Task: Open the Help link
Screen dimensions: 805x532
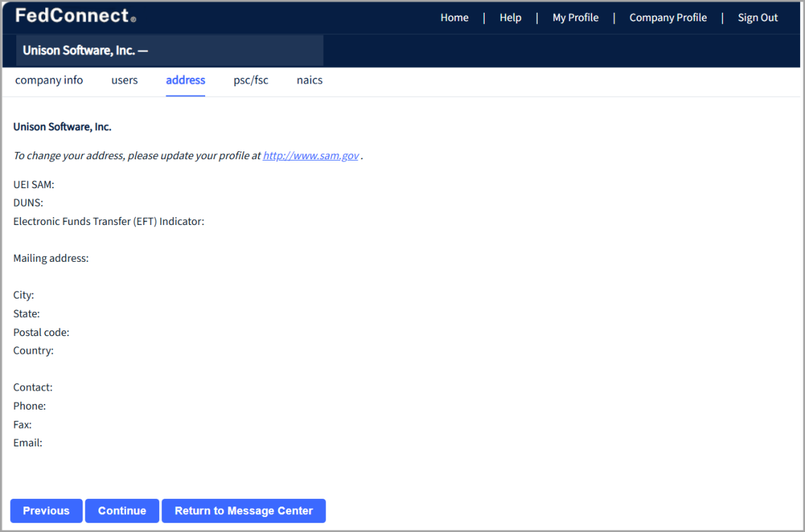Action: click(x=510, y=18)
